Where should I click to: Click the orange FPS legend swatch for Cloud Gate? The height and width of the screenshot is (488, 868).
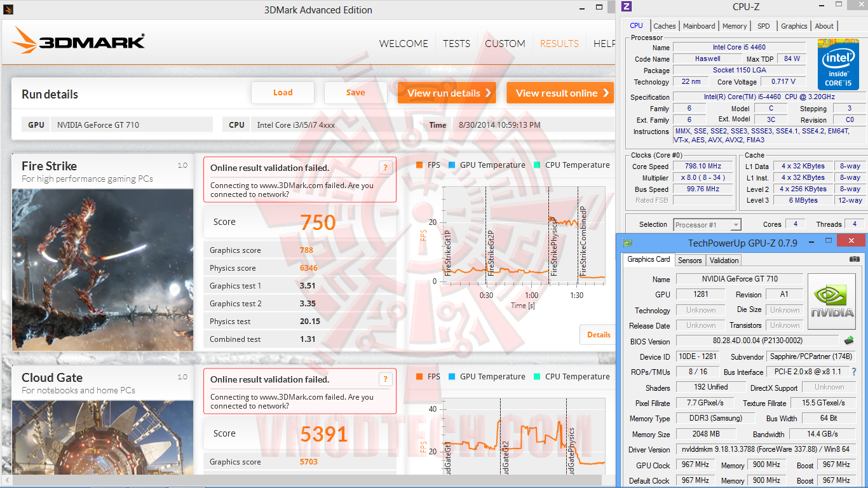419,376
